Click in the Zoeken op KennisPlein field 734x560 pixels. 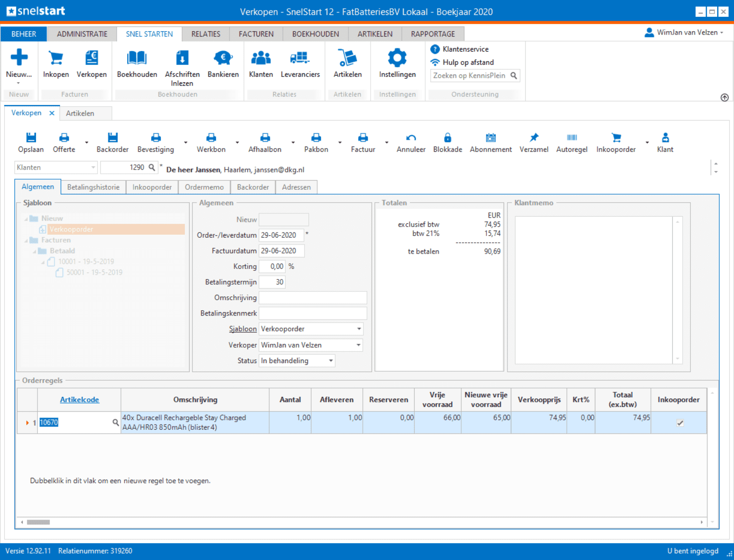click(470, 75)
